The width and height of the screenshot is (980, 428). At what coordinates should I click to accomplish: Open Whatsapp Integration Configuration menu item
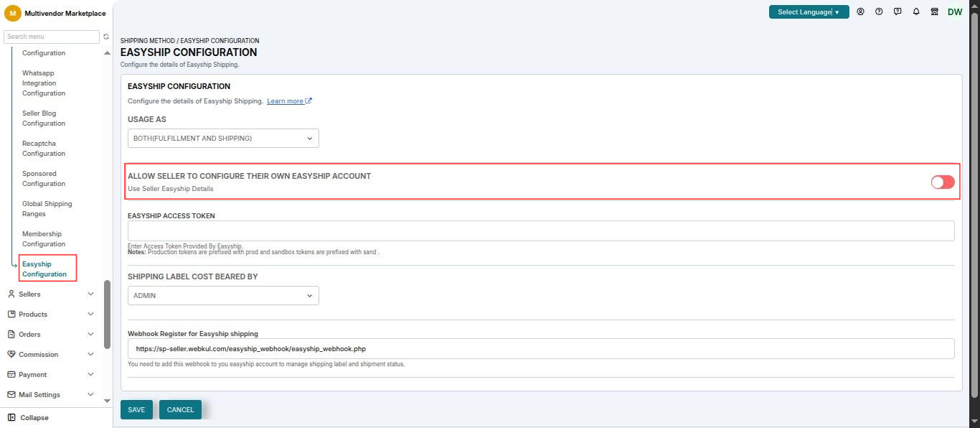(44, 83)
